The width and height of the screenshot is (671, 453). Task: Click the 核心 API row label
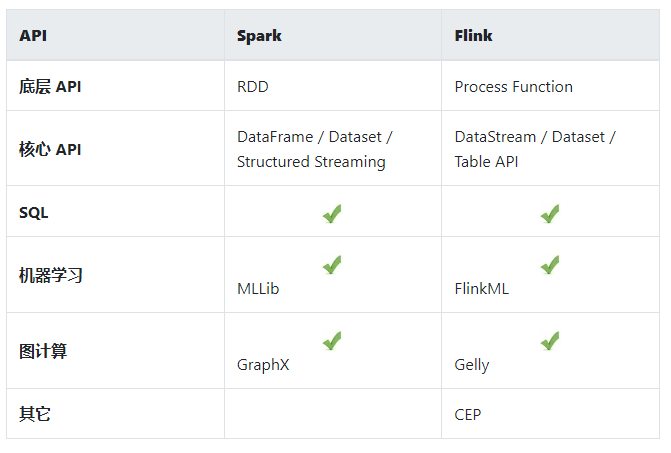50,150
